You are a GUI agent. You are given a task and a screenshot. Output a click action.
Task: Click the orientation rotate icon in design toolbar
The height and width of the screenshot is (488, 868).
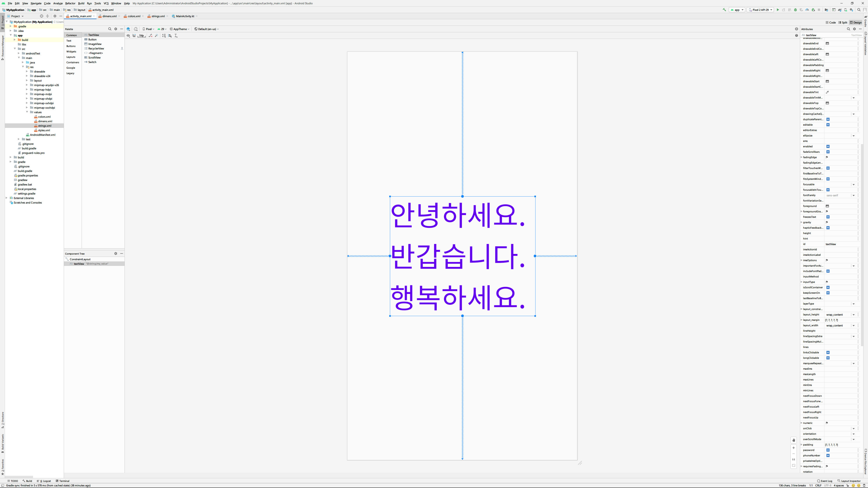(136, 29)
